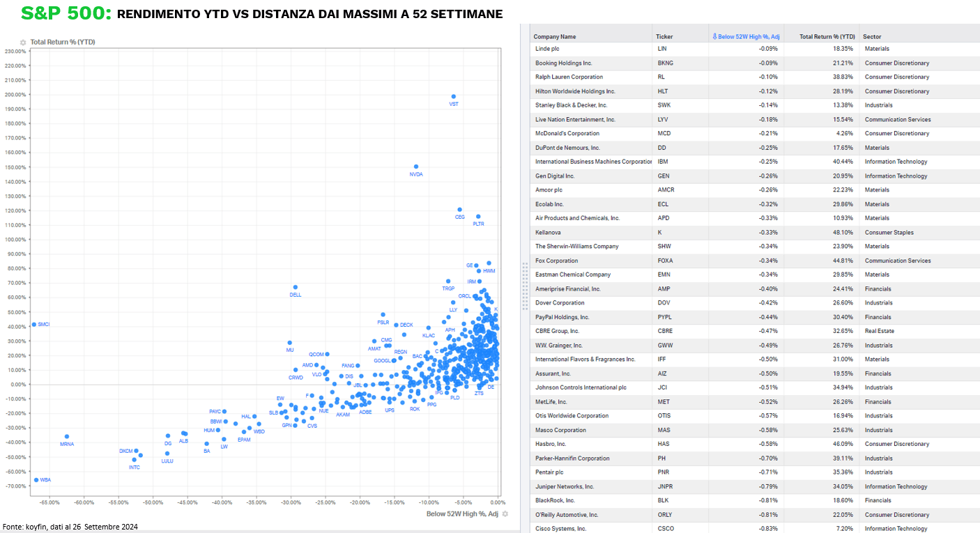Click the OTIS ticker cell
This screenshot has width=980, height=533.
(x=664, y=416)
